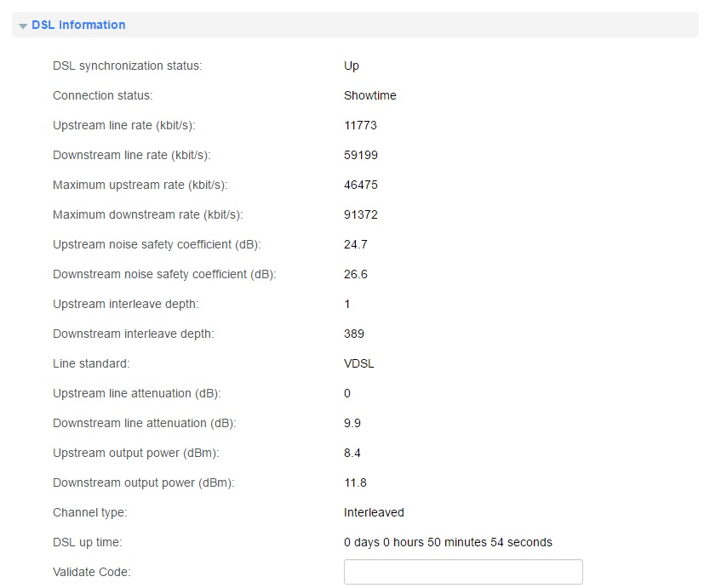The height and width of the screenshot is (588, 710).
Task: Click the upstream output power value 8.4
Action: (x=352, y=453)
